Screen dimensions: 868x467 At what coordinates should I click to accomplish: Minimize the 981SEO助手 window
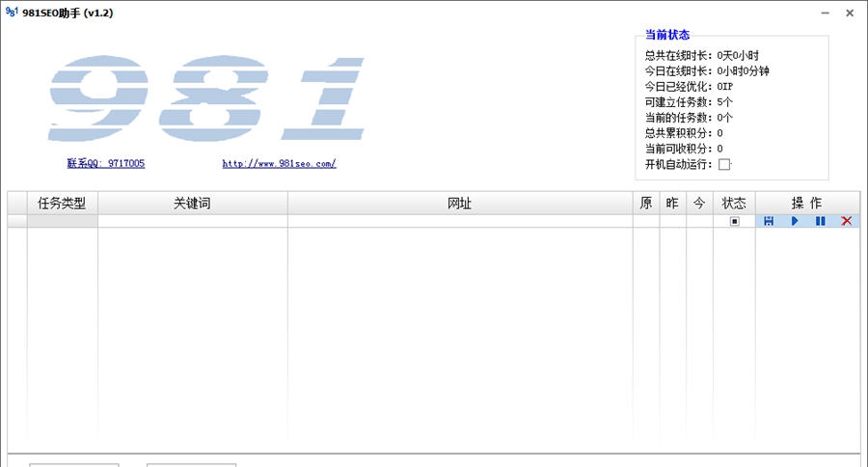tap(825, 13)
